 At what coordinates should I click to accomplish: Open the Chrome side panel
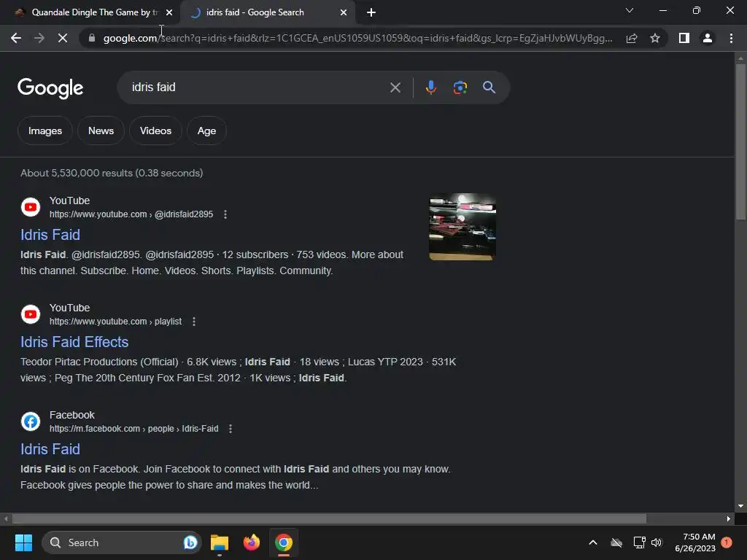tap(684, 38)
